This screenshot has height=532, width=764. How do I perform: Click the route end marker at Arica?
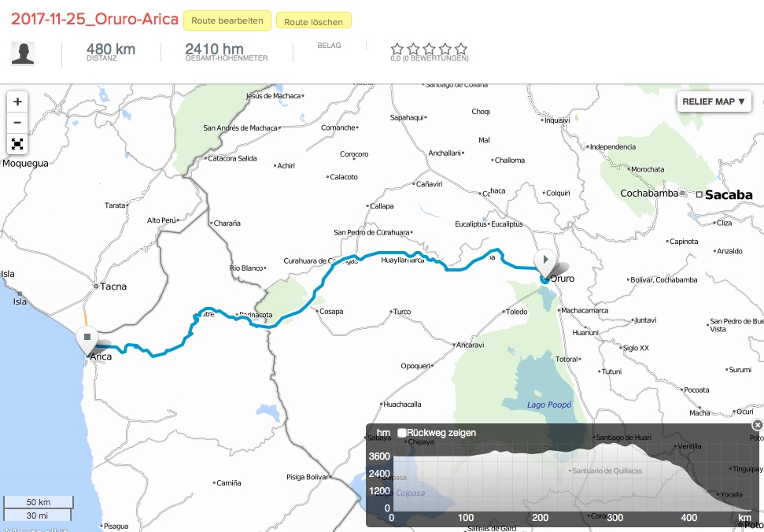87,338
